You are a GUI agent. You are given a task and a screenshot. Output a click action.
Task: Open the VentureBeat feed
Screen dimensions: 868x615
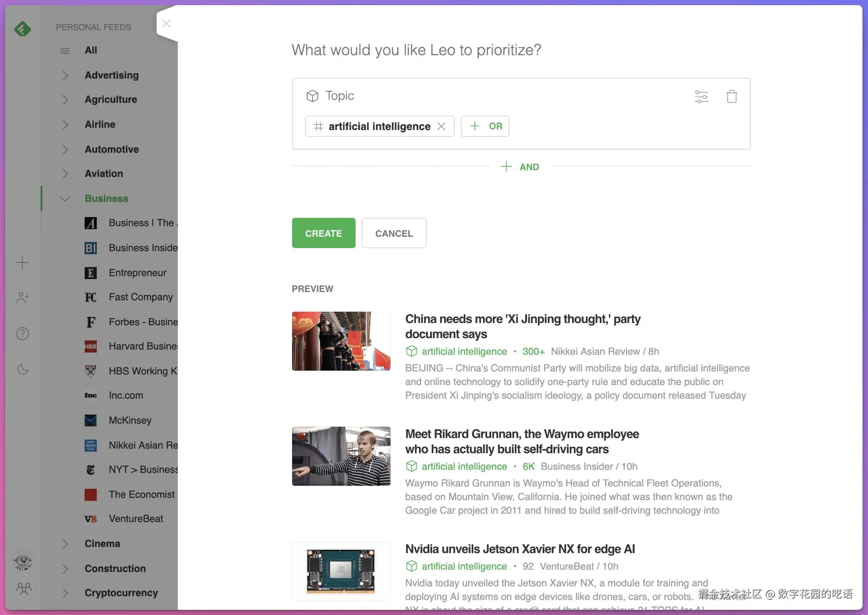click(136, 519)
